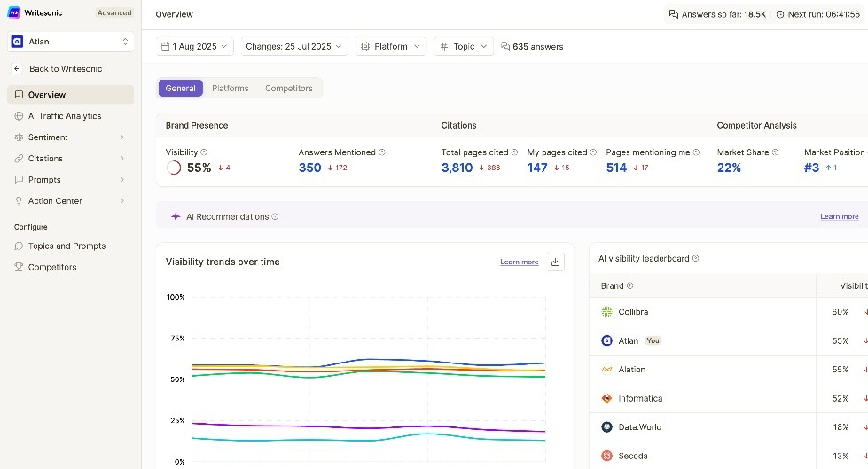Go back to Writesonic

click(x=66, y=68)
